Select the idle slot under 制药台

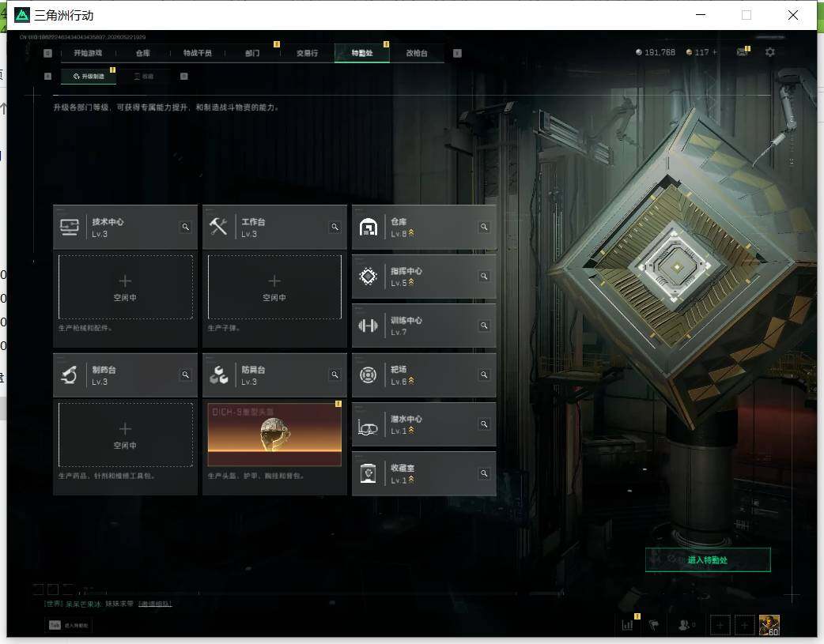pos(125,435)
